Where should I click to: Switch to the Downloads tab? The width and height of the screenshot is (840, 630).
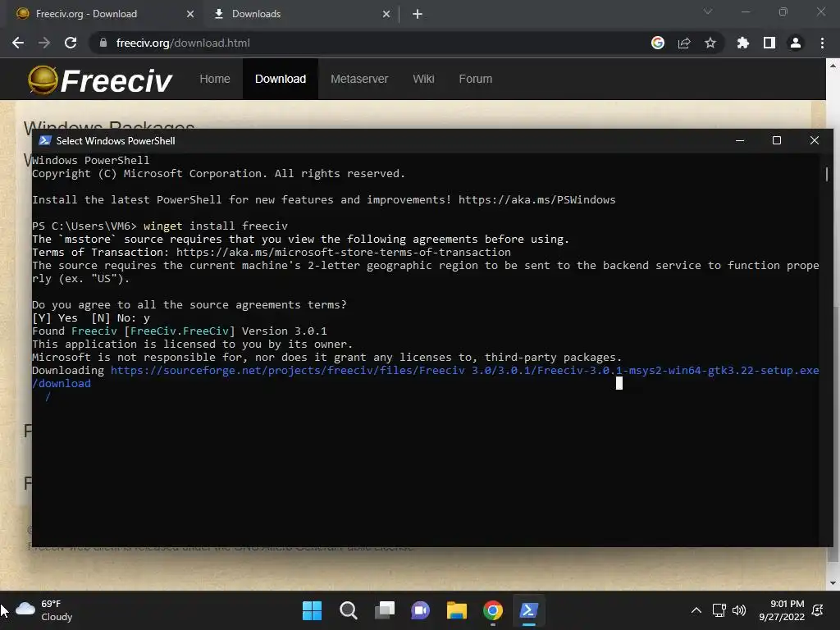pyautogui.click(x=301, y=15)
